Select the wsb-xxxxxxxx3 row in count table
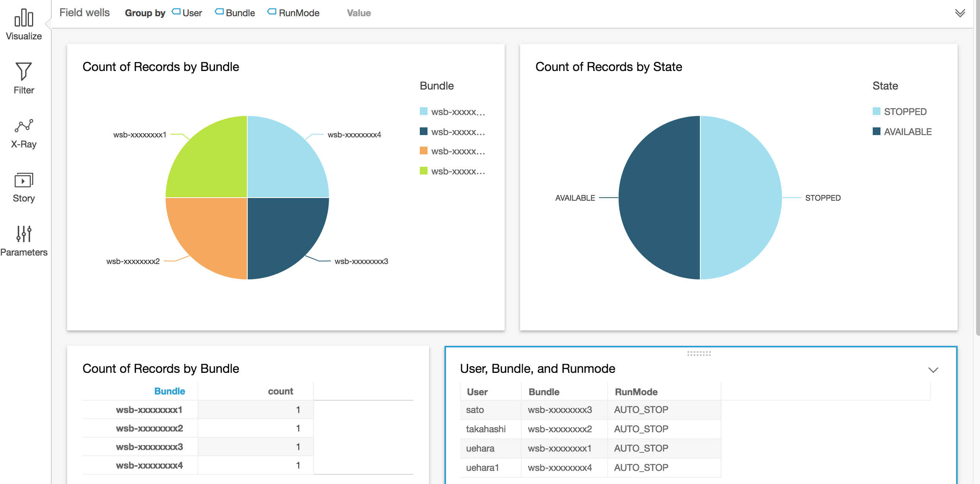 pos(198,447)
